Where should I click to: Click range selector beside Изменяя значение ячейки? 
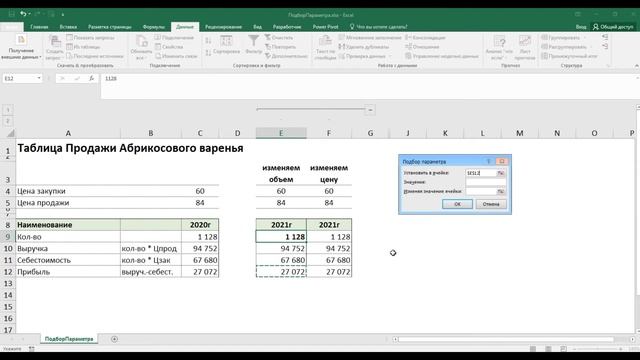501,191
